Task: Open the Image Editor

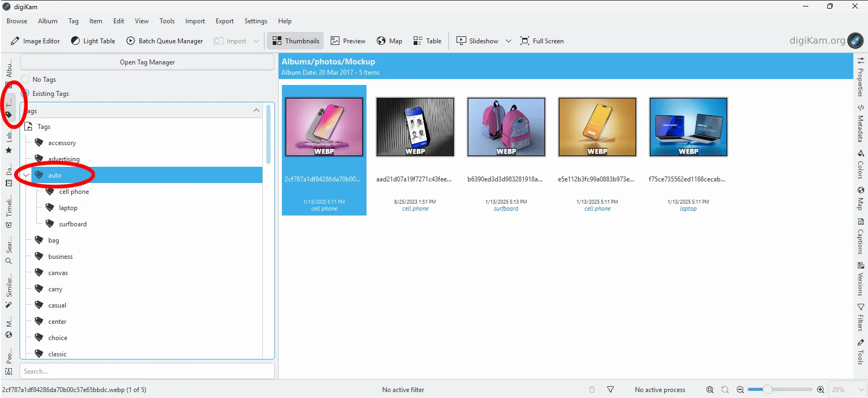Action: point(35,41)
